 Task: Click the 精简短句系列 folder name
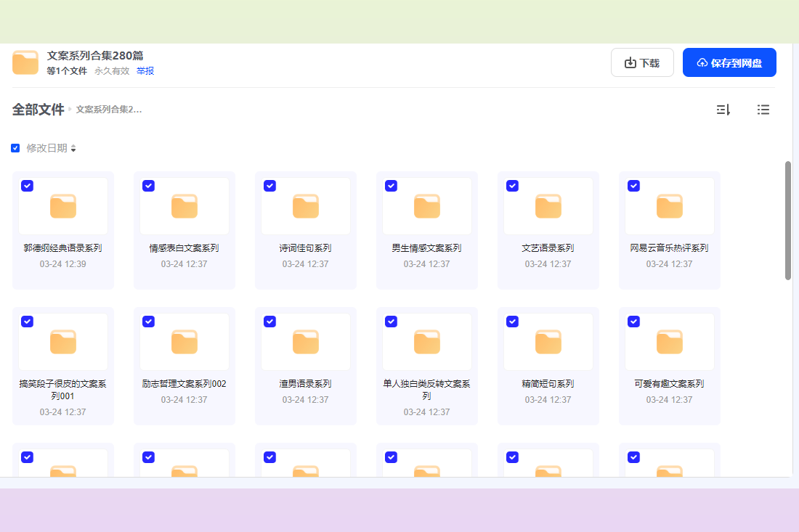(x=548, y=384)
